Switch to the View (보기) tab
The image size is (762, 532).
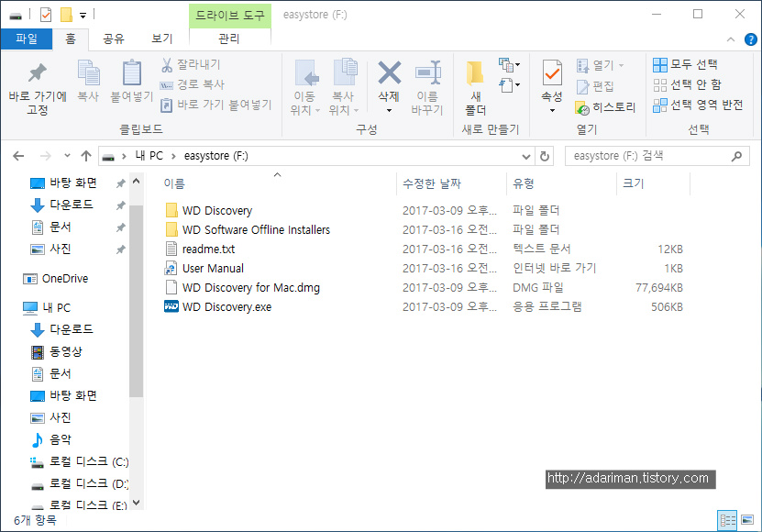pos(161,39)
